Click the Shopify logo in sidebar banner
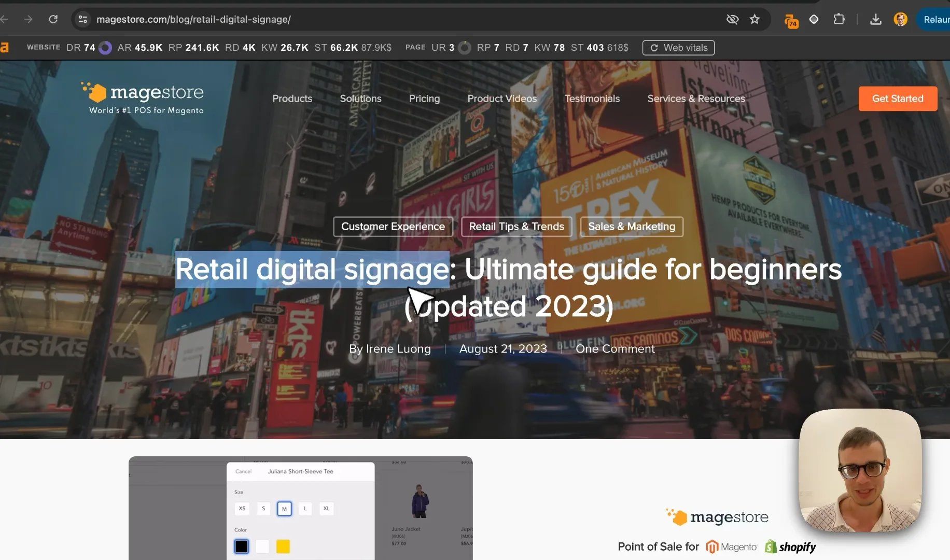950x560 pixels. [790, 547]
